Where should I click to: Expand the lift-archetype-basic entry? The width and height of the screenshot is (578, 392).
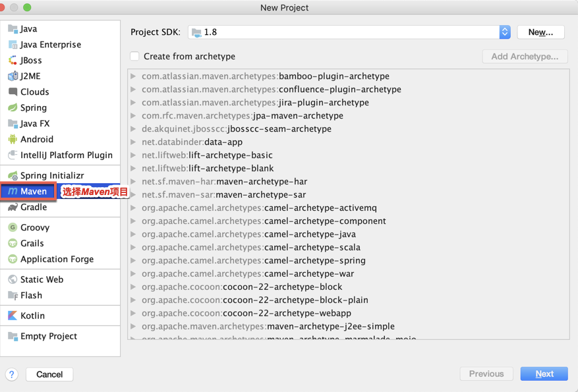point(133,155)
